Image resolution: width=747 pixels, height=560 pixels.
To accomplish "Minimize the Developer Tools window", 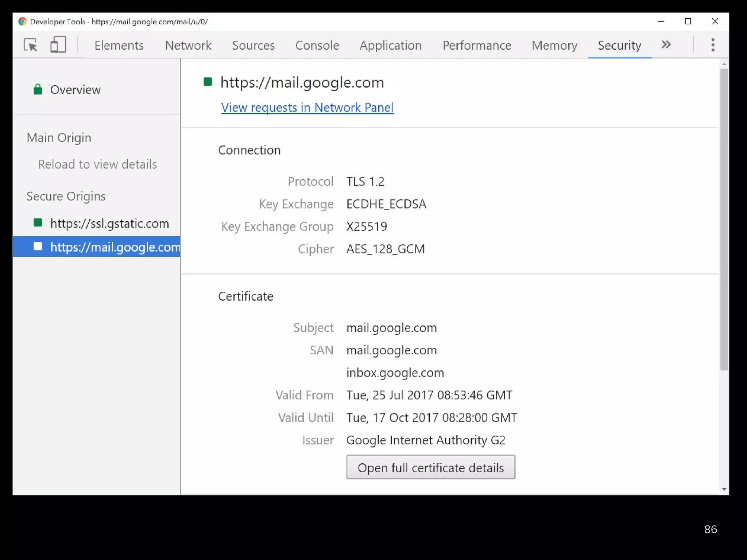I will (661, 22).
